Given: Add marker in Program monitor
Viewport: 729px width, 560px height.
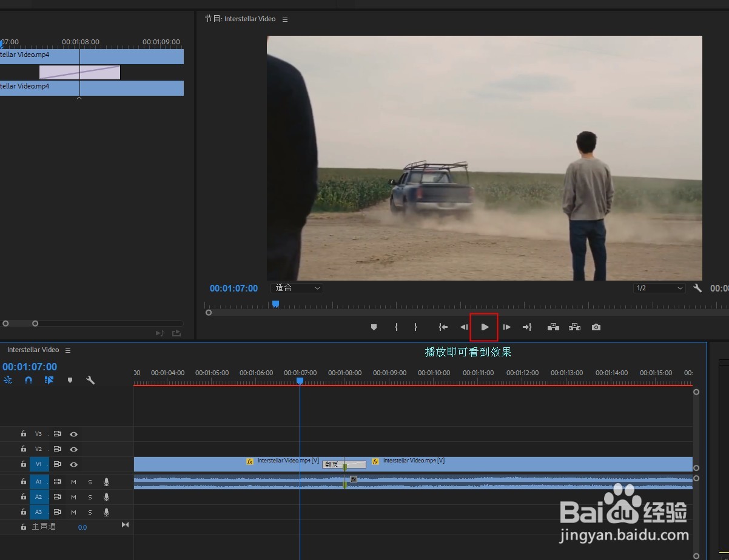Looking at the screenshot, I should [374, 327].
